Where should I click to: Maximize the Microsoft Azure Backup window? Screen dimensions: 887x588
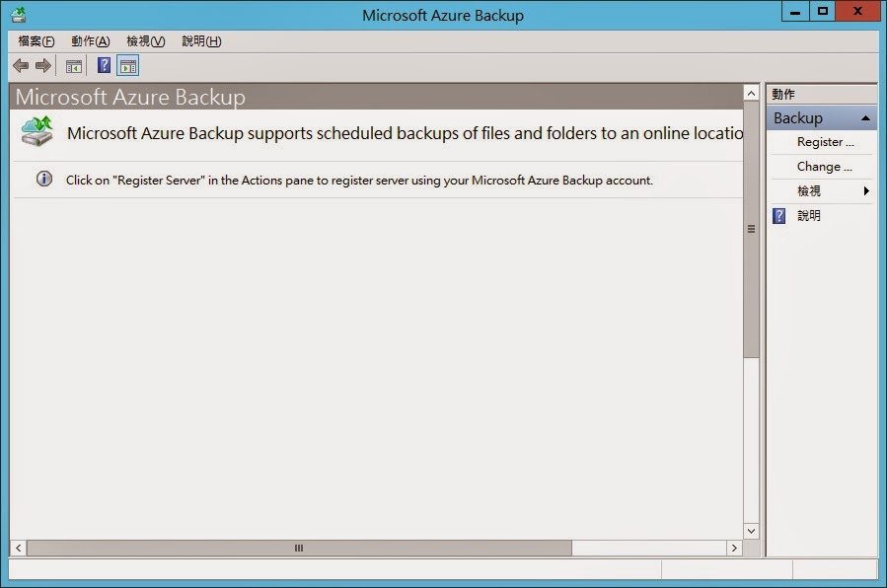tap(823, 12)
